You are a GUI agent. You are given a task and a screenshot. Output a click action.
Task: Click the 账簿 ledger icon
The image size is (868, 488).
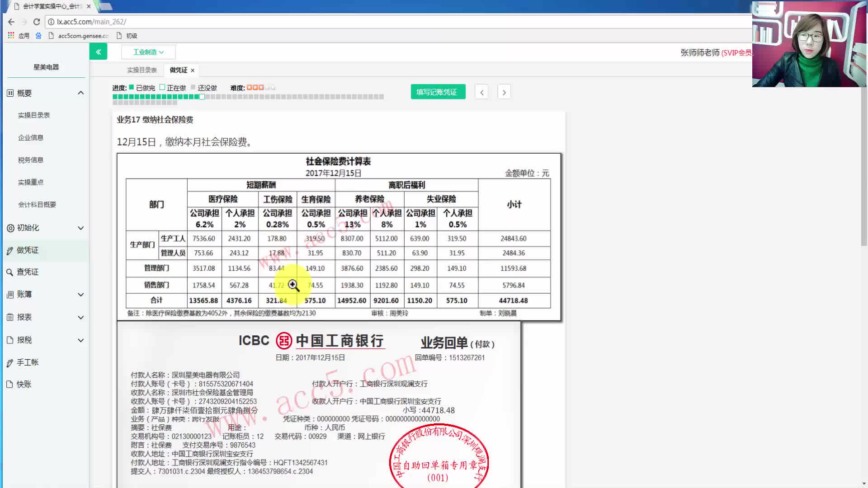(x=10, y=294)
